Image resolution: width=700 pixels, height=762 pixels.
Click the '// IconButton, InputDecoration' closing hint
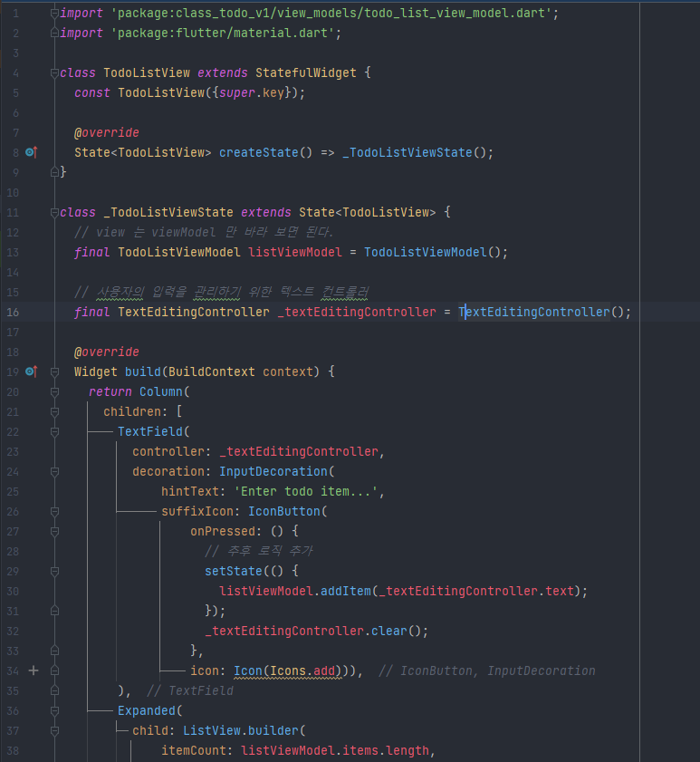[487, 670]
